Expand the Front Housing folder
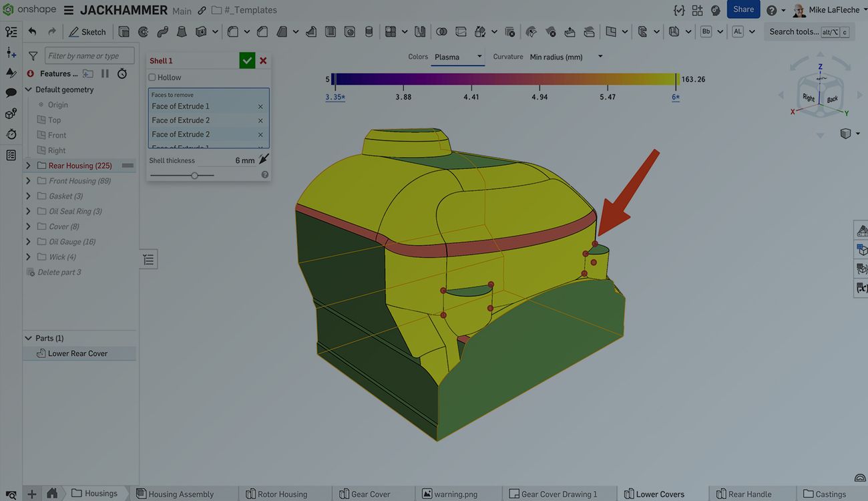Viewport: 868px width, 501px height. pyautogui.click(x=27, y=180)
